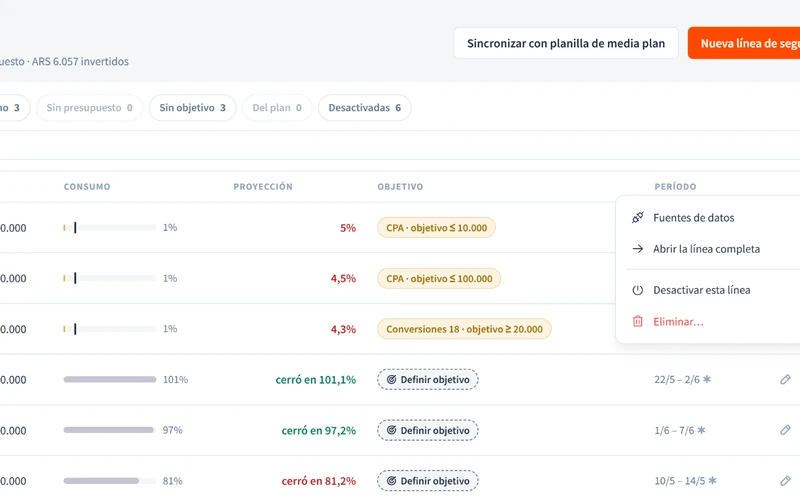Click the target icon in the 97,2% row's Definir objetivo
The height and width of the screenshot is (500, 800).
391,430
